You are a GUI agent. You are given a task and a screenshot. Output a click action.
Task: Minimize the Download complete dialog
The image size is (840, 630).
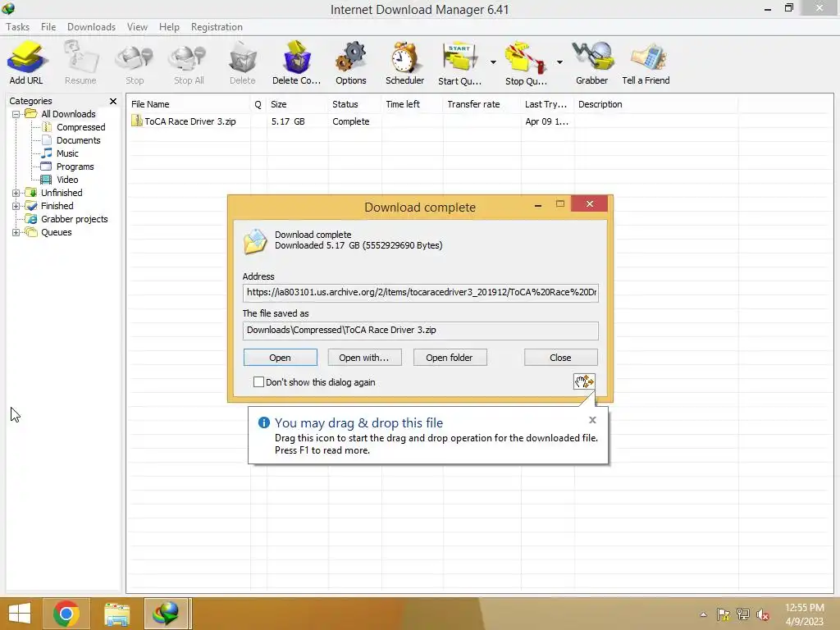coord(537,204)
